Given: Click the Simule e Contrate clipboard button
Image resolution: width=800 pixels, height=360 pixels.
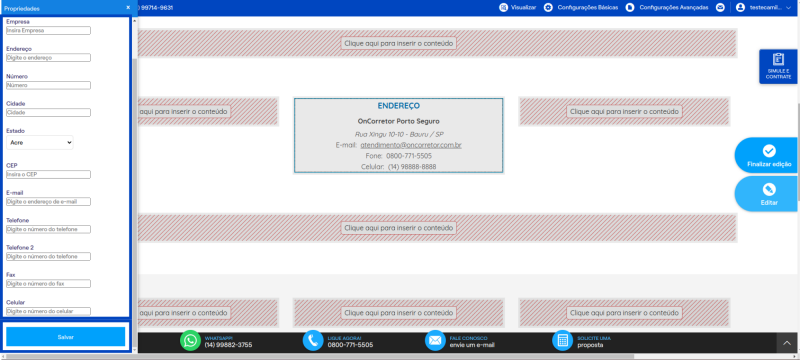Looking at the screenshot, I should click(x=778, y=66).
